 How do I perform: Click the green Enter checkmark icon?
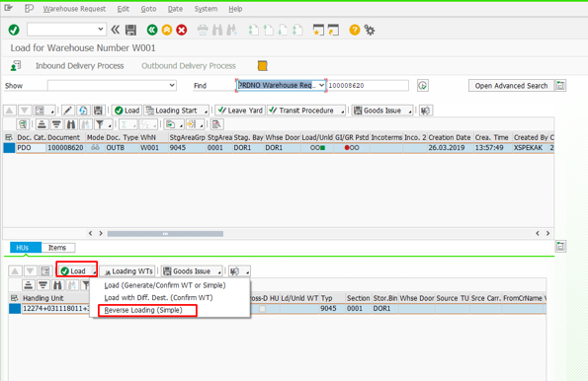14,30
